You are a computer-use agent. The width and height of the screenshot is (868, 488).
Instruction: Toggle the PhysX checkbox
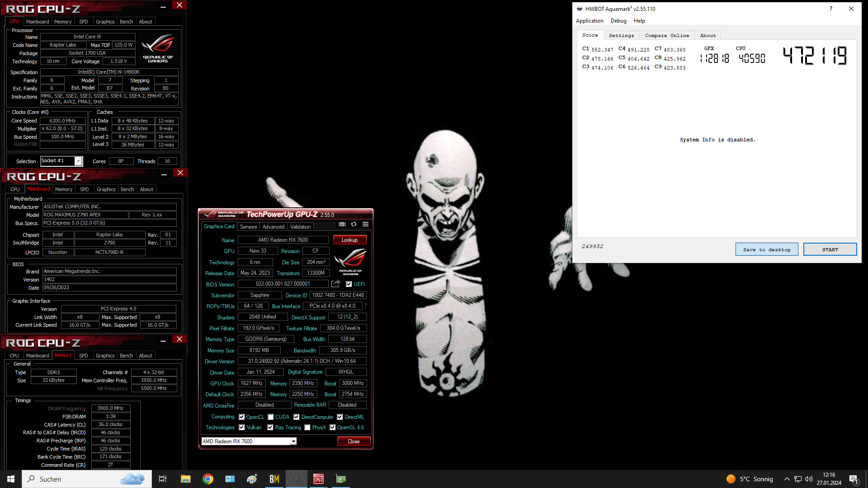tap(307, 427)
